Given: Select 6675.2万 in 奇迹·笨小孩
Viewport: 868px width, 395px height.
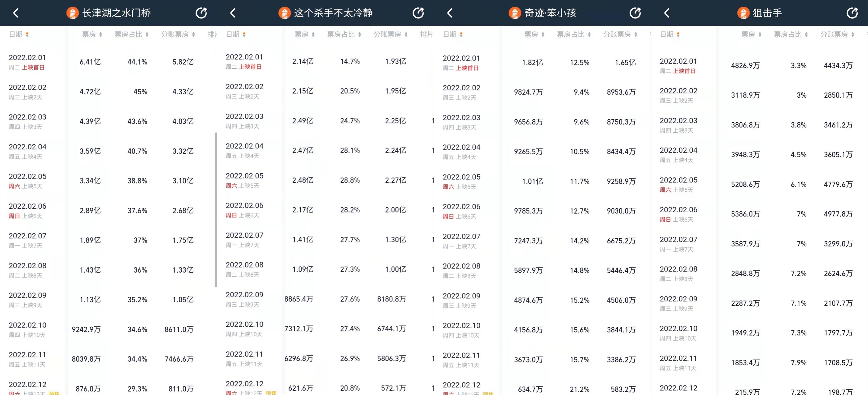Looking at the screenshot, I should (x=621, y=241).
